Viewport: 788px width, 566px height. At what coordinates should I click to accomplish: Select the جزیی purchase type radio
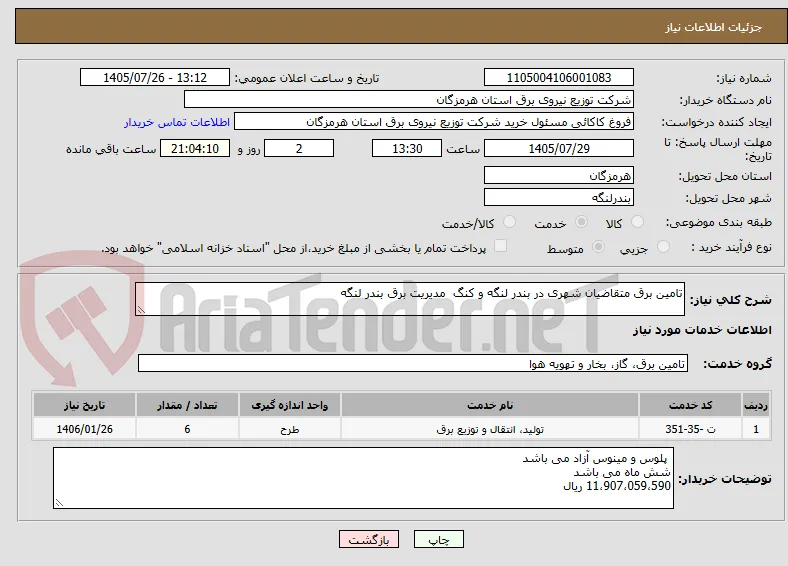663,246
